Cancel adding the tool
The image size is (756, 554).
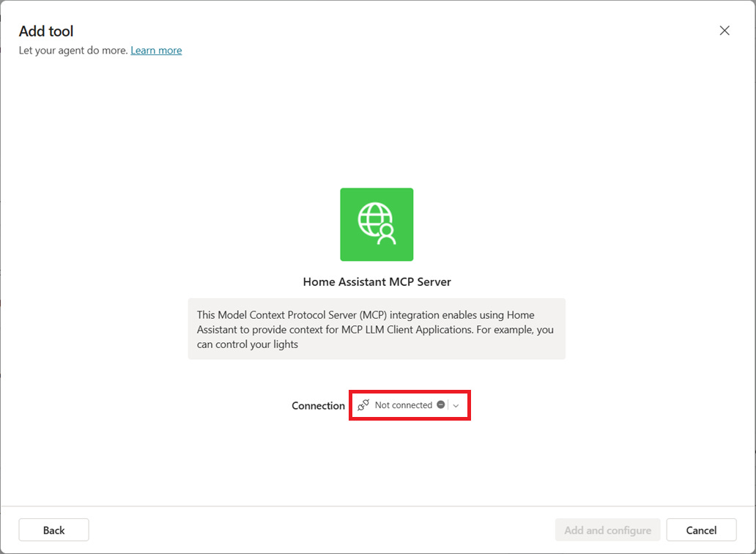[x=701, y=530]
